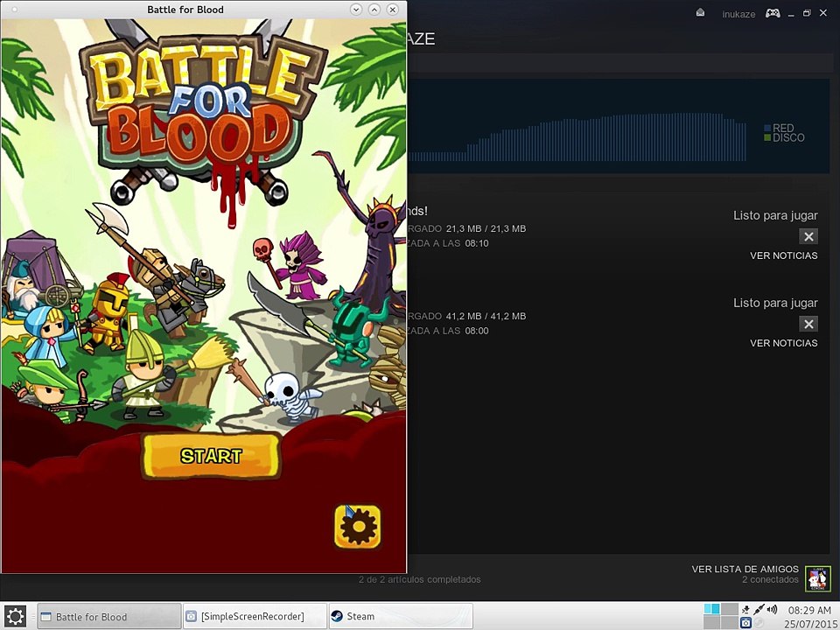
Task: Open the clock showing 08:29 AM
Action: click(x=809, y=610)
